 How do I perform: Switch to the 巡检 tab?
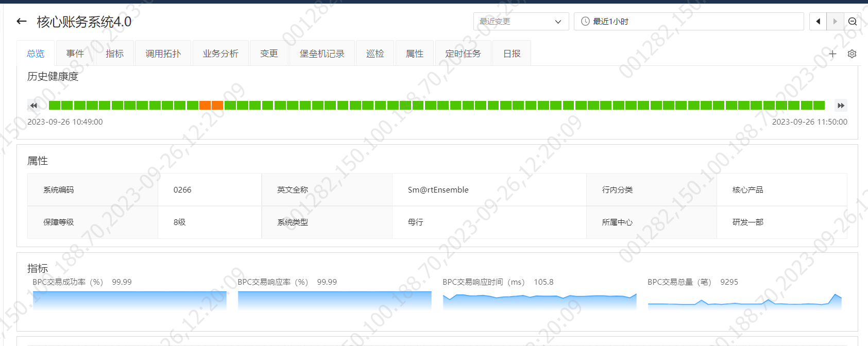(375, 54)
